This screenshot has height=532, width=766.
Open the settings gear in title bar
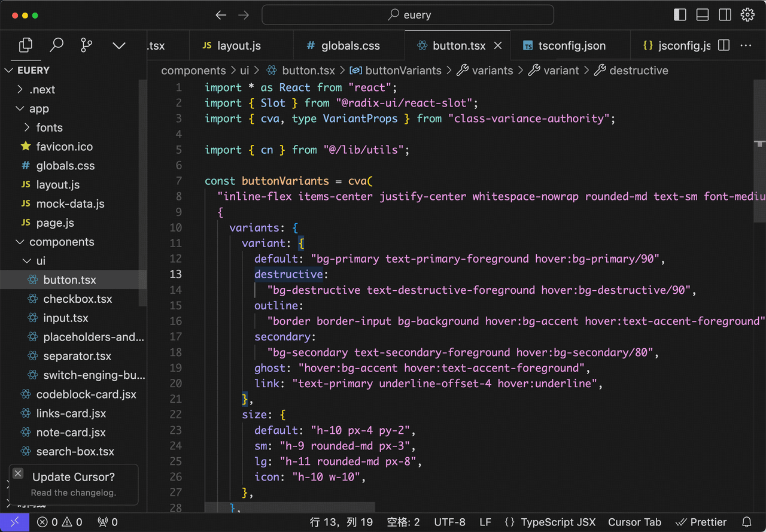747,15
